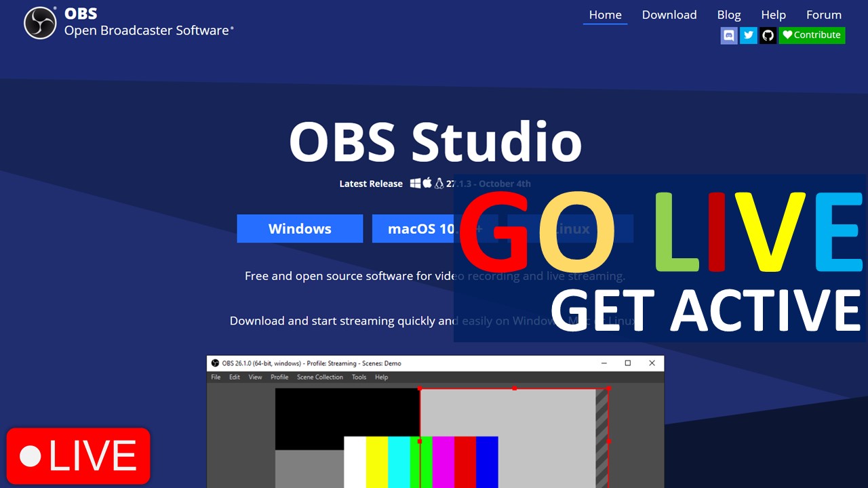Click the OBS logo icon

40,23
